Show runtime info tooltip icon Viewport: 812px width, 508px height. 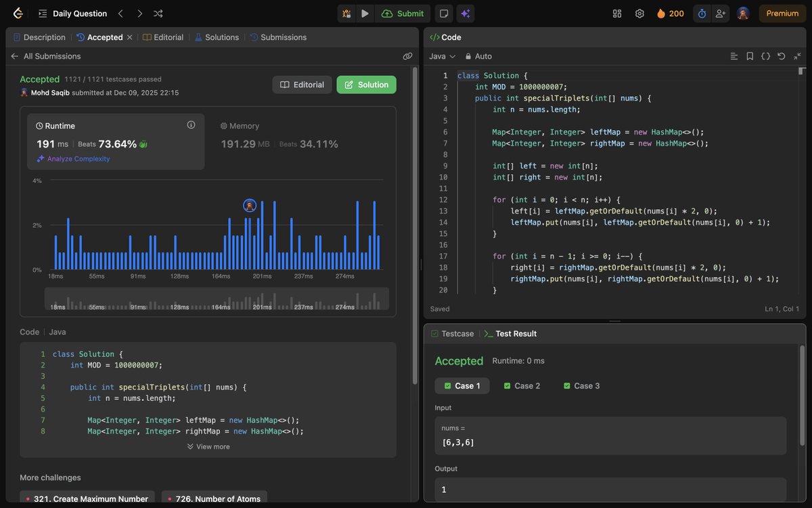pyautogui.click(x=191, y=125)
